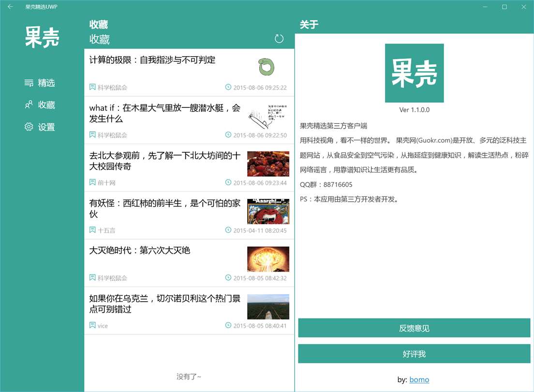Click the 反馈意见 button

[414, 328]
